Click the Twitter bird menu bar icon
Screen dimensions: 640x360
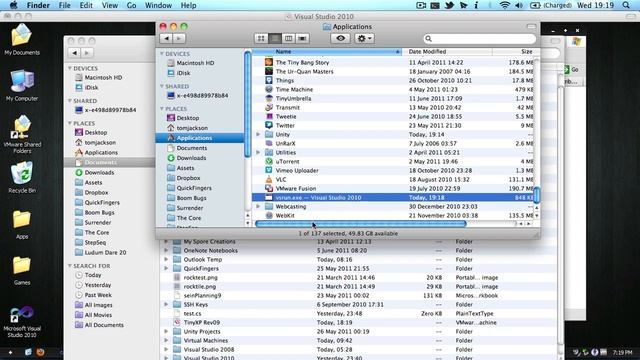click(449, 5)
